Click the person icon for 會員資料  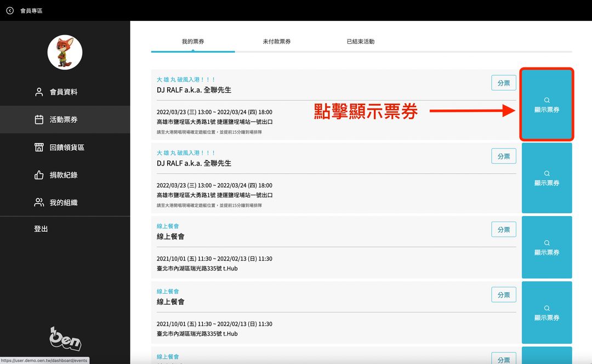(x=39, y=92)
